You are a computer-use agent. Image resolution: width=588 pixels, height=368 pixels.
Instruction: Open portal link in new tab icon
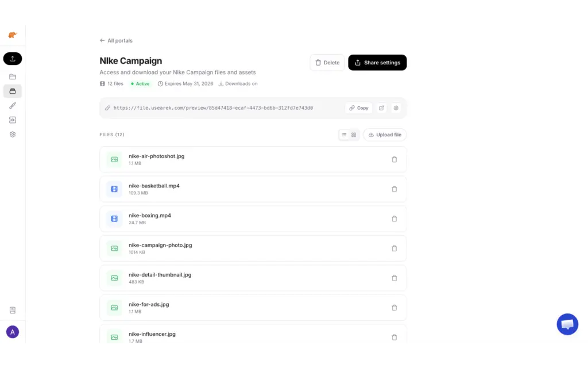pos(381,108)
